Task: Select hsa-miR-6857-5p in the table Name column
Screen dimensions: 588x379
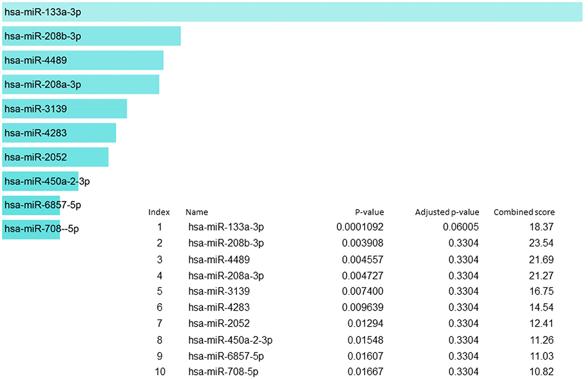Action: click(x=226, y=356)
